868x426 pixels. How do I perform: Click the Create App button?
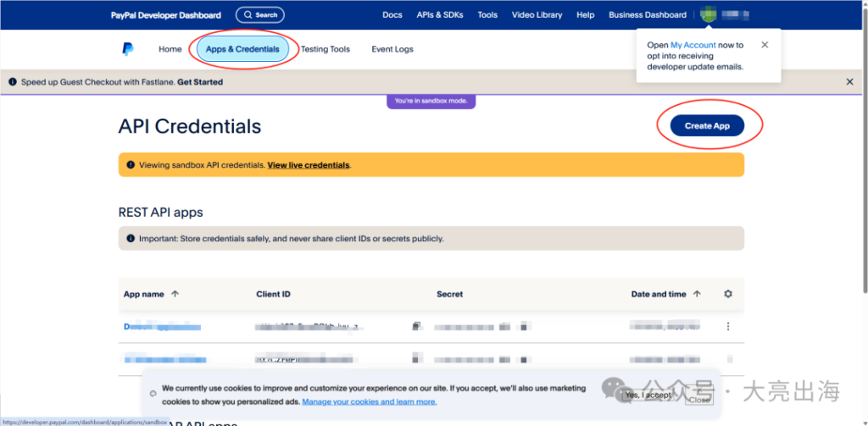click(707, 125)
